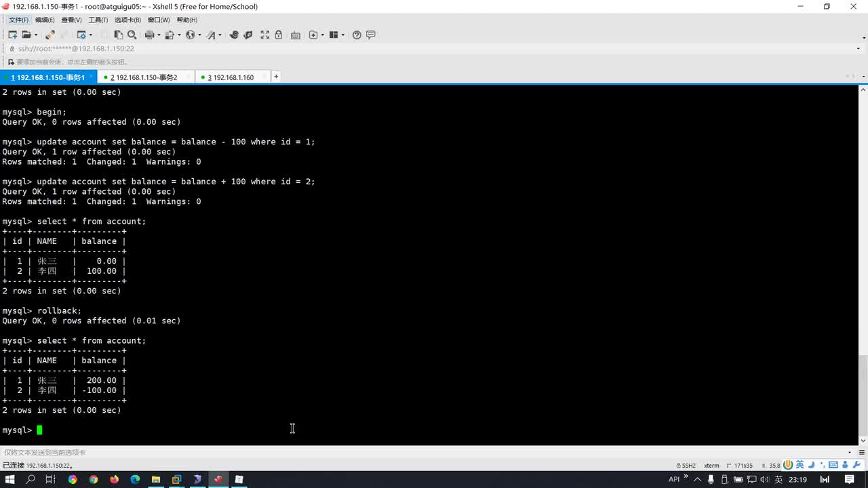This screenshot has height=488, width=868.
Task: Open the sessions folder icon
Action: click(x=26, y=35)
